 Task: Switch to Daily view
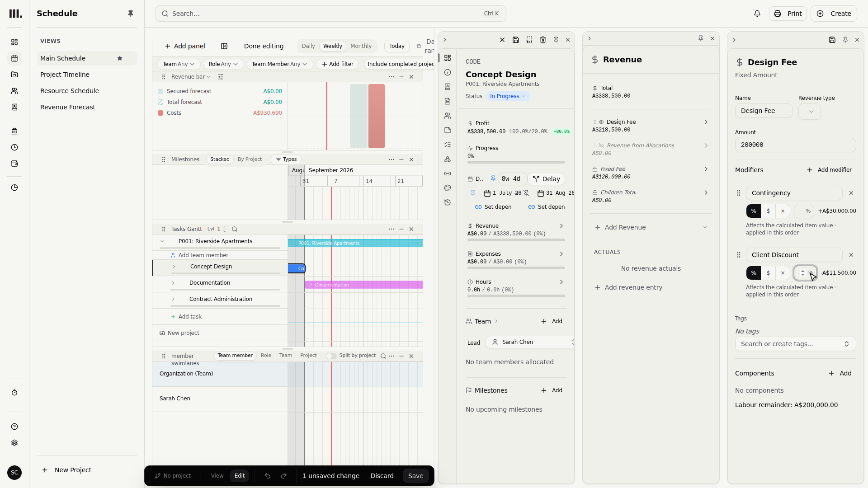(x=308, y=46)
